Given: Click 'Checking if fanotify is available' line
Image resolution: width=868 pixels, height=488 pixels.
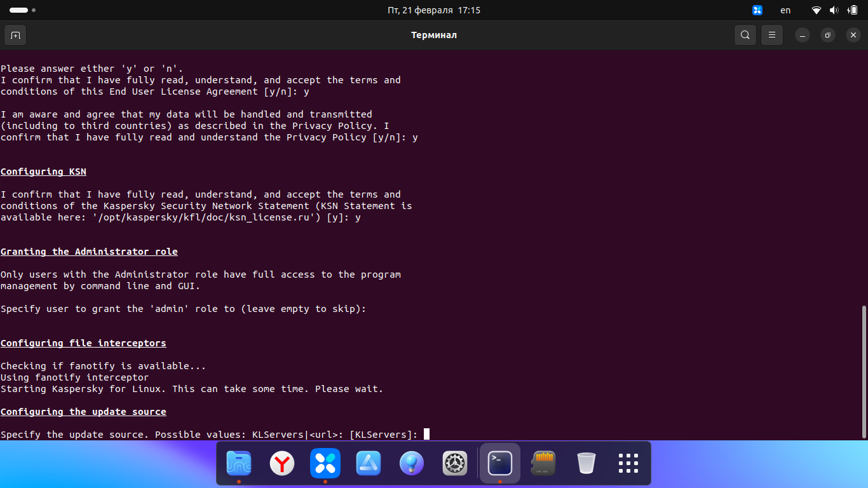Looking at the screenshot, I should pyautogui.click(x=103, y=366).
